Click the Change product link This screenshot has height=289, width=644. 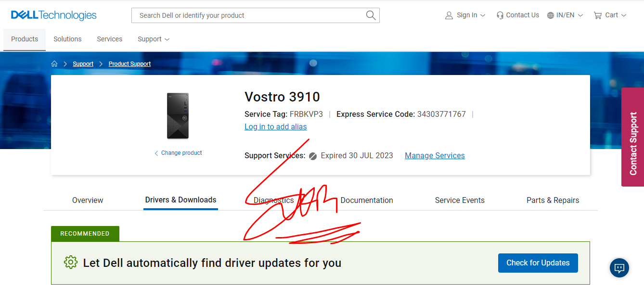(x=178, y=153)
